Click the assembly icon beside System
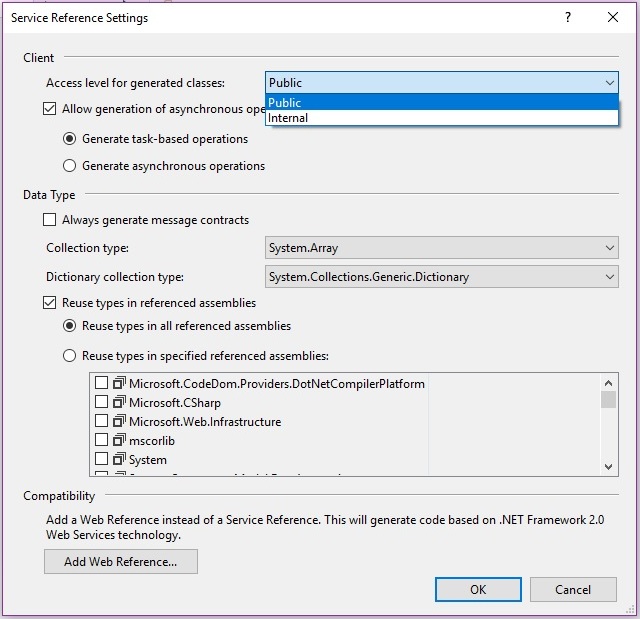 (x=118, y=460)
